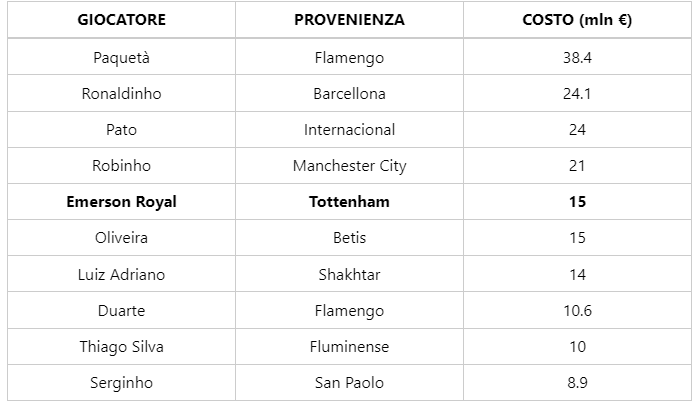Click the bold Emerson Royal cell

tap(121, 201)
